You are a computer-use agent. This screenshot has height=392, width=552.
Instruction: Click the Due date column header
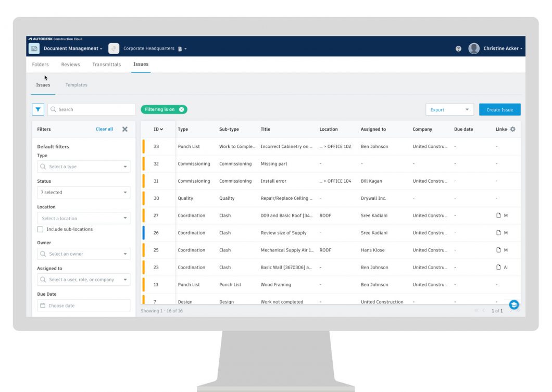coord(463,129)
